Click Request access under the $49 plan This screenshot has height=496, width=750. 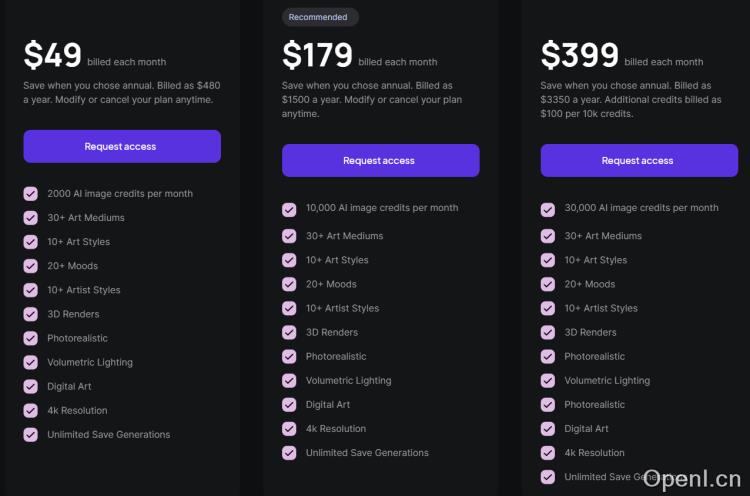121,146
